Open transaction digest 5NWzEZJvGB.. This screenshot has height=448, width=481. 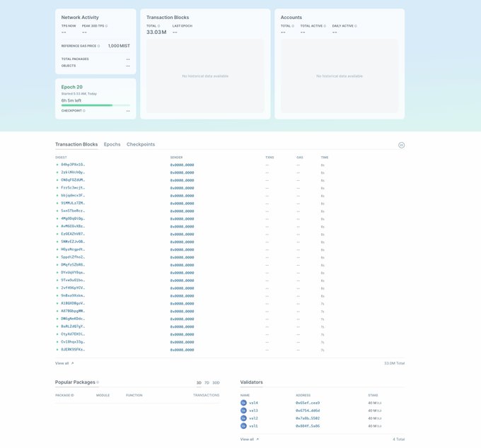click(x=73, y=242)
